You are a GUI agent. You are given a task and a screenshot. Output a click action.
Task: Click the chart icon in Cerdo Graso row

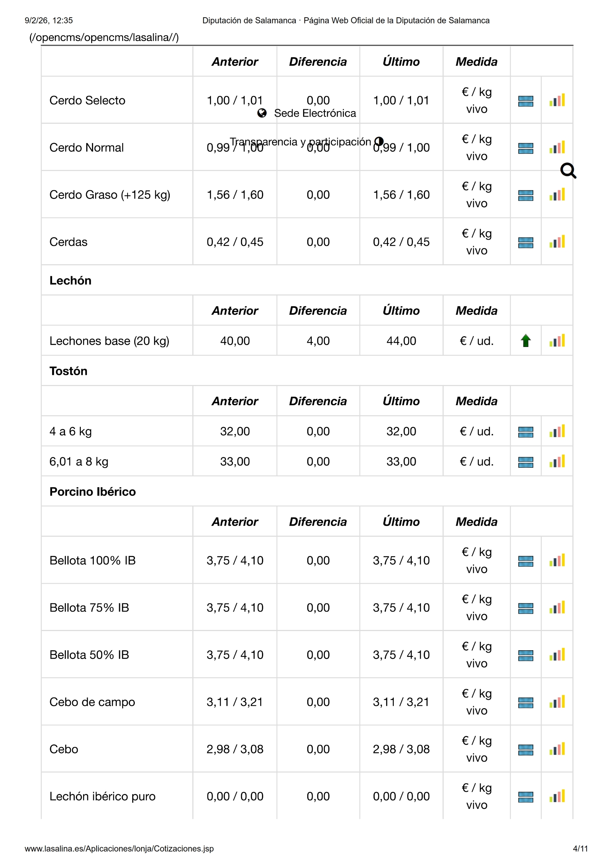557,195
